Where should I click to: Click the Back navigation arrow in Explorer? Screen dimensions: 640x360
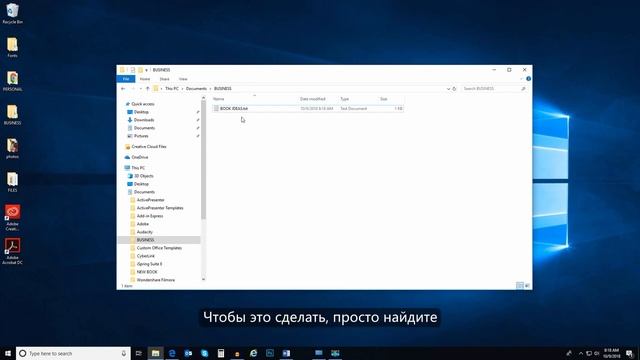point(123,89)
